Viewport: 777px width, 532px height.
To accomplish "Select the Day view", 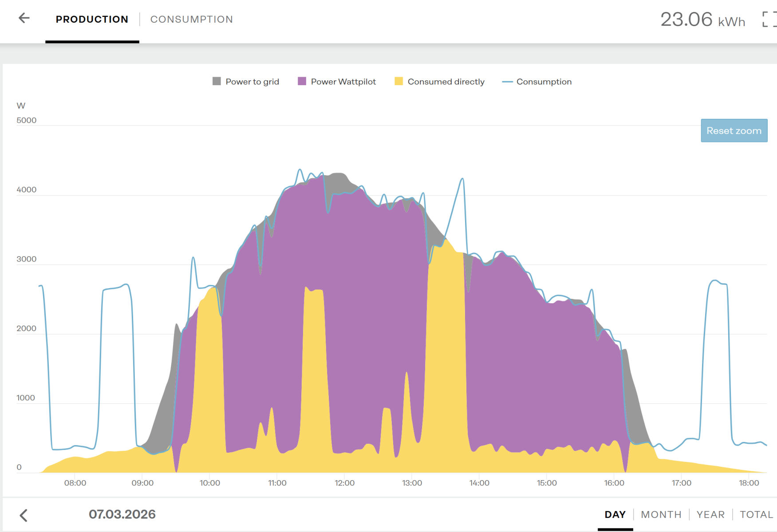I will point(615,514).
